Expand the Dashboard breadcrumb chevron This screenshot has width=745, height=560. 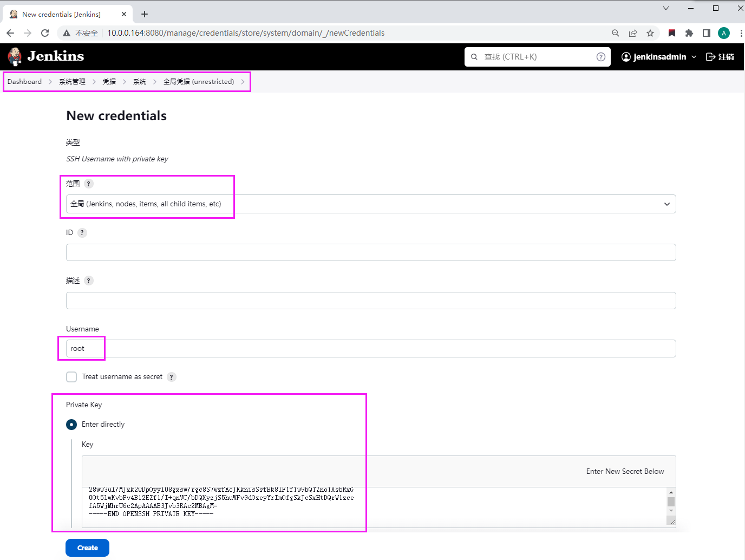pyautogui.click(x=50, y=82)
